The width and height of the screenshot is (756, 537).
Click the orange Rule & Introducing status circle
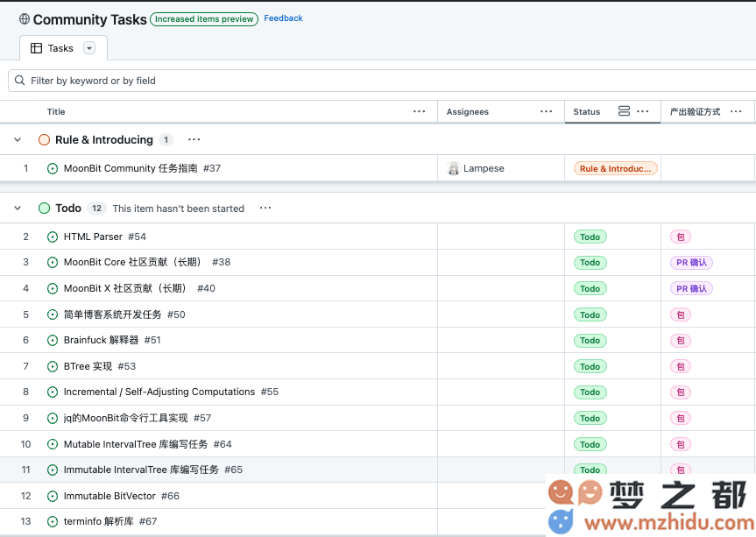pyautogui.click(x=44, y=140)
